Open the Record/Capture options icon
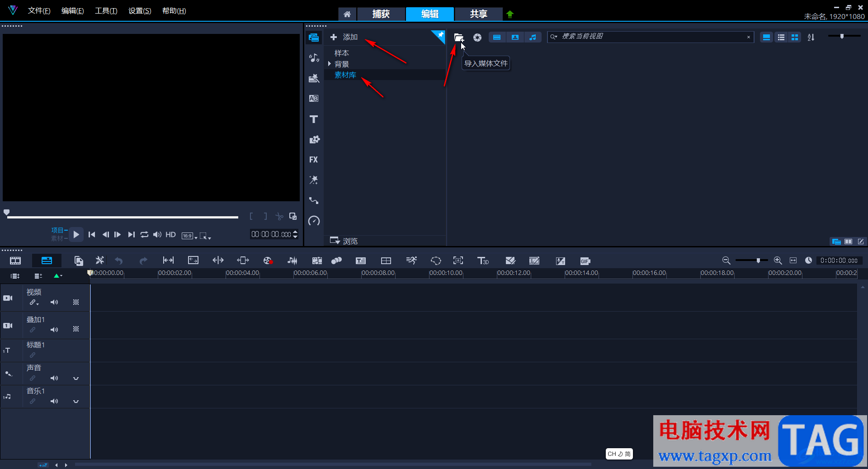The image size is (868, 469). coord(268,261)
